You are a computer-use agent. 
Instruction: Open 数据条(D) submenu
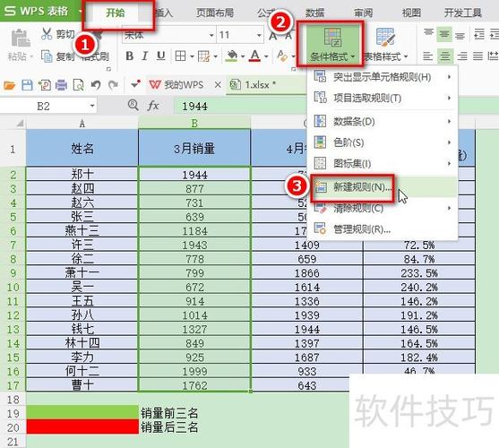coord(383,122)
